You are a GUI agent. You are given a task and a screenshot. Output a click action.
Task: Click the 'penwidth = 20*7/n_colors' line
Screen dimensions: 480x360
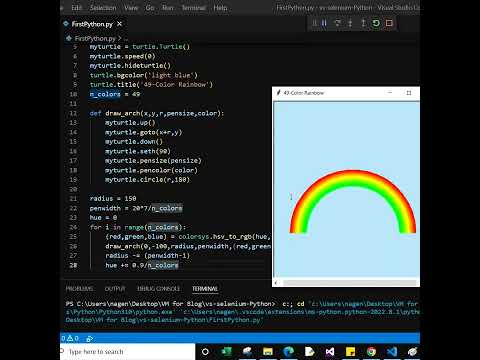point(136,208)
